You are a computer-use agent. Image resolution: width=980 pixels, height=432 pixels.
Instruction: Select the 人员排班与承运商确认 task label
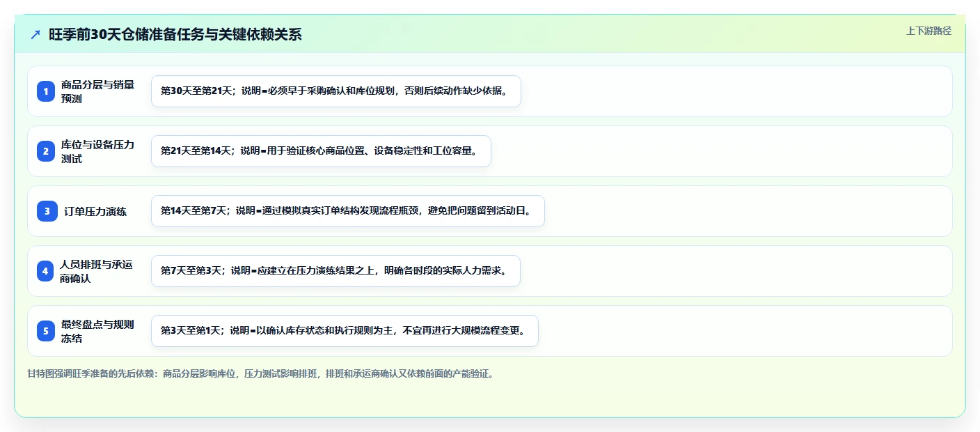tap(97, 271)
